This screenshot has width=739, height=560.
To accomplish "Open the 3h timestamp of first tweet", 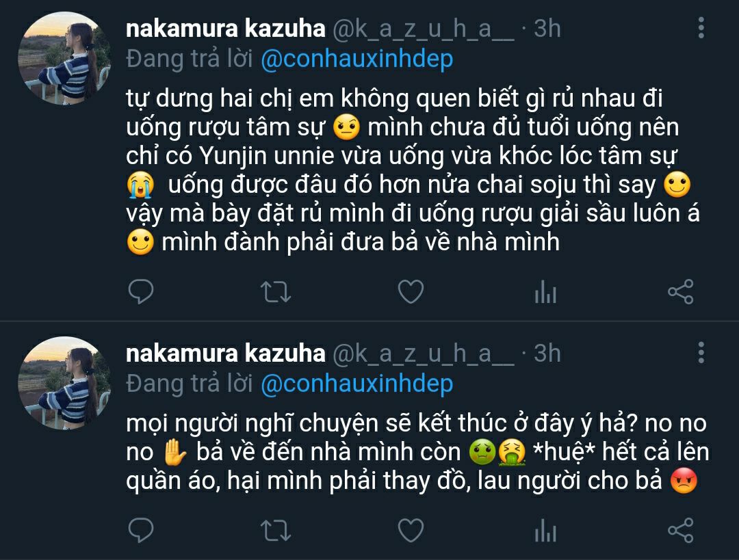I will (x=547, y=28).
